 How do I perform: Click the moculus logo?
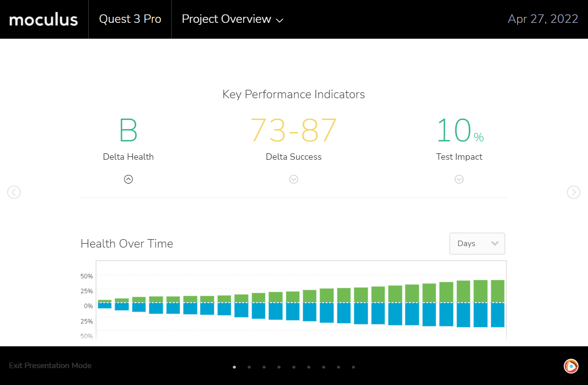(44, 19)
